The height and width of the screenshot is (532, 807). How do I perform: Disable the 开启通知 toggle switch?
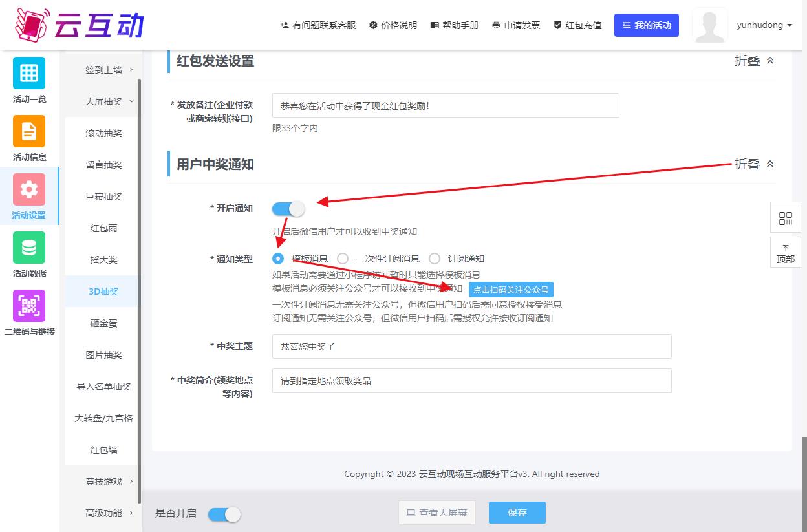(x=288, y=209)
